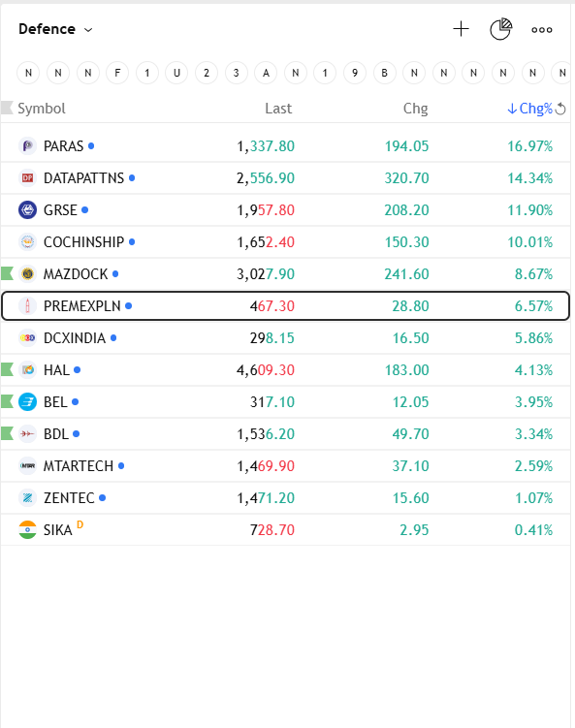Image resolution: width=575 pixels, height=728 pixels.
Task: Click the 208.20 change value for GRSE
Action: click(406, 210)
